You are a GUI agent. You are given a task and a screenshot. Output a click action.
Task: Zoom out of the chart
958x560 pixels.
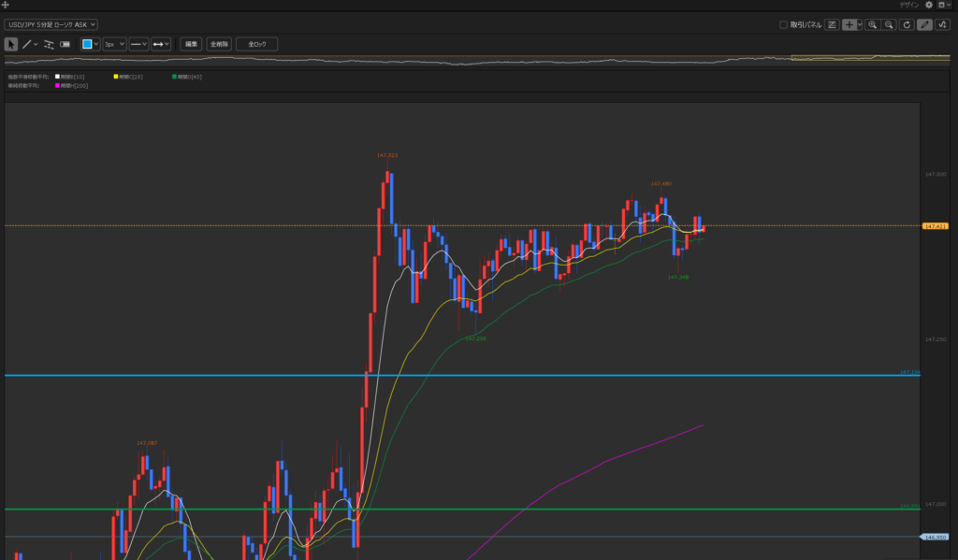click(889, 24)
